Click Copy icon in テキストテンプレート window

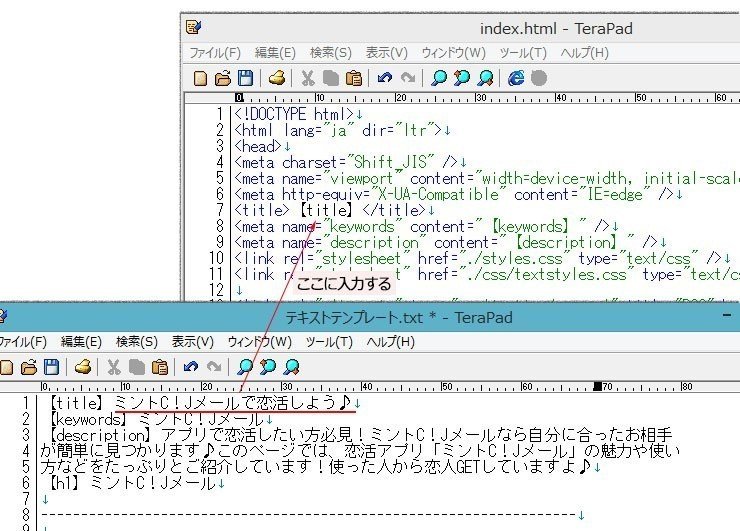coord(136,367)
